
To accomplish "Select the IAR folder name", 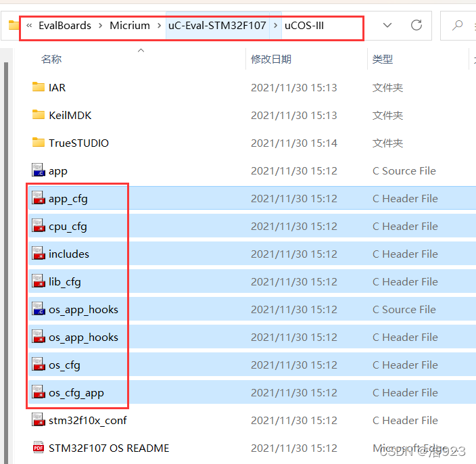I will (57, 87).
